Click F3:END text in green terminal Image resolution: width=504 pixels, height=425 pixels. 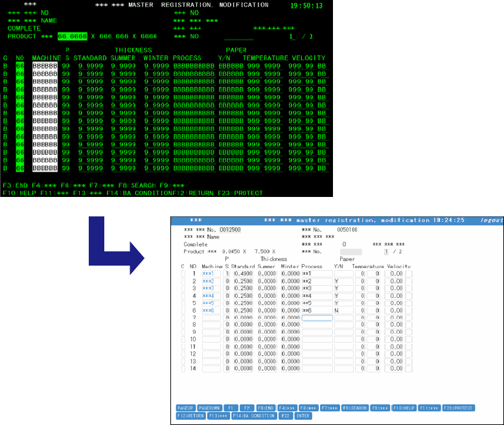[x=15, y=185]
